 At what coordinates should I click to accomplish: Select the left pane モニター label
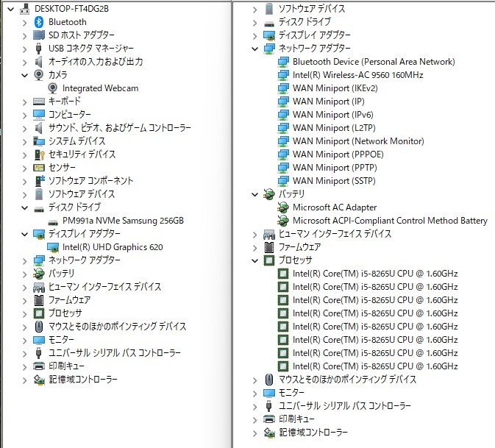tap(61, 339)
